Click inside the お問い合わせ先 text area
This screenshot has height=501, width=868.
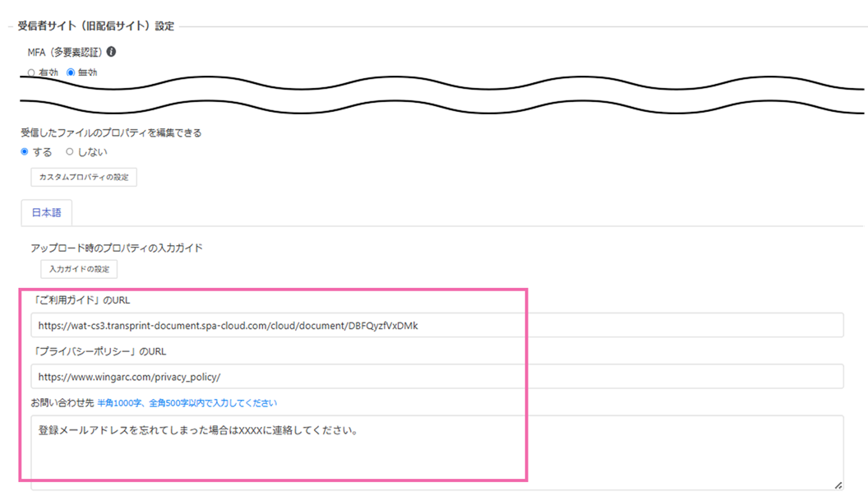[x=437, y=452]
